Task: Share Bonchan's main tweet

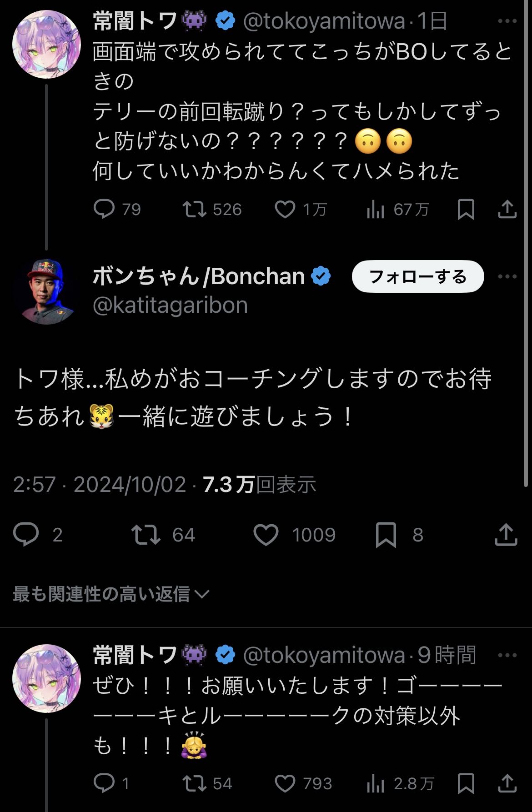Action: click(x=506, y=535)
